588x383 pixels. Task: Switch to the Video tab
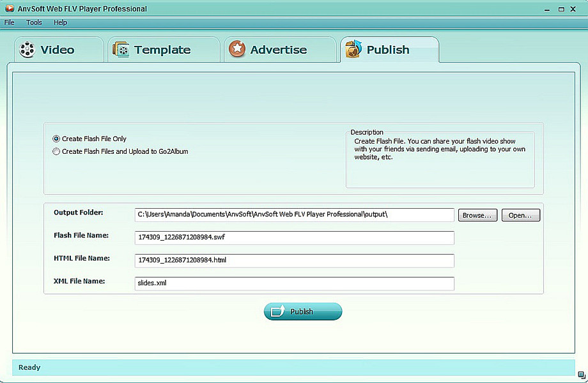tap(59, 49)
